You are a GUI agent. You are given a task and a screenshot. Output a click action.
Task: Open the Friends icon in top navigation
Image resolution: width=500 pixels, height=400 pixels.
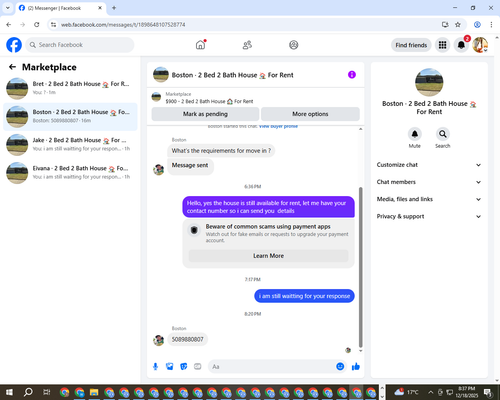[x=247, y=45]
